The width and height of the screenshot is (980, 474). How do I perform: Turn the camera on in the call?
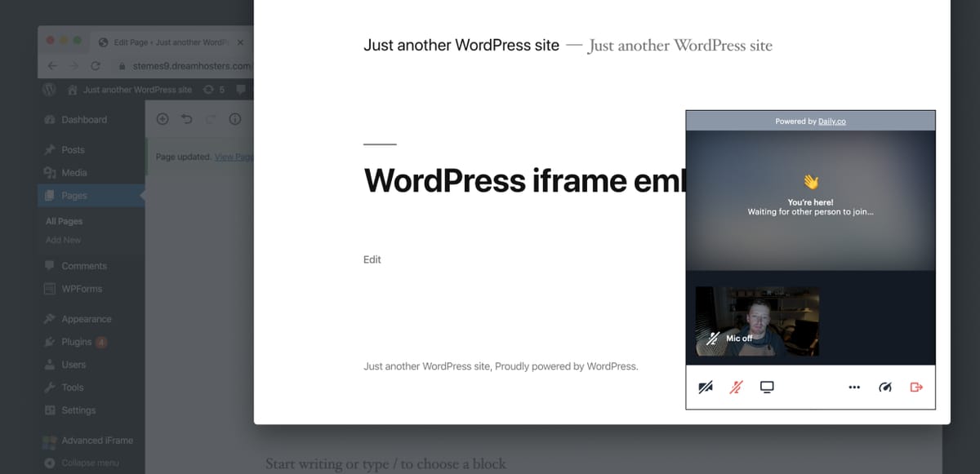tap(706, 387)
